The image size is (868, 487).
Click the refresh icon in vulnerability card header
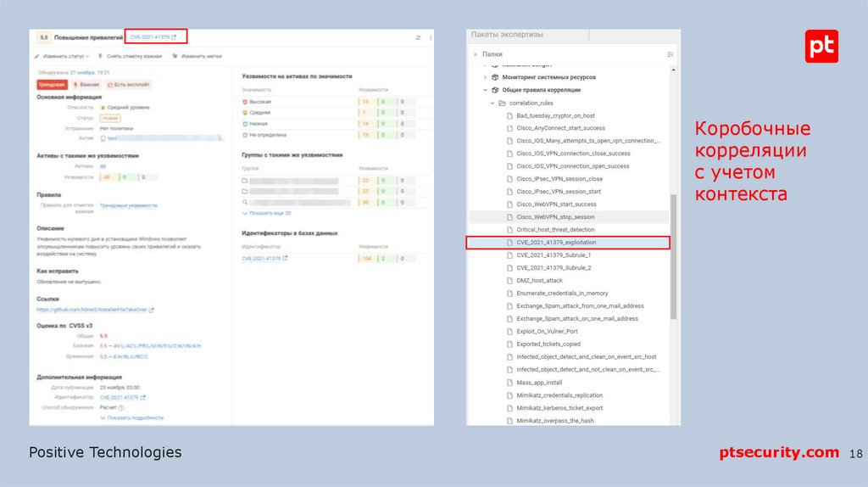pos(418,37)
